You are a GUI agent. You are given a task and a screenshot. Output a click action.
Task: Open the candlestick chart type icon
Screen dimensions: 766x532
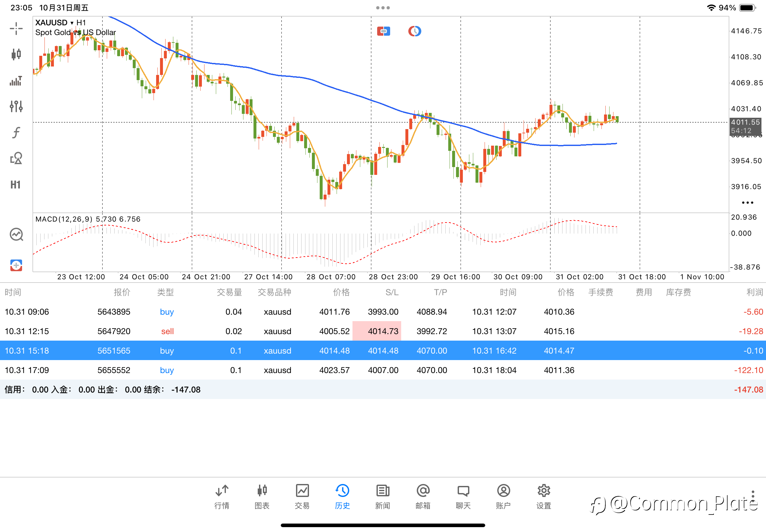[16, 54]
